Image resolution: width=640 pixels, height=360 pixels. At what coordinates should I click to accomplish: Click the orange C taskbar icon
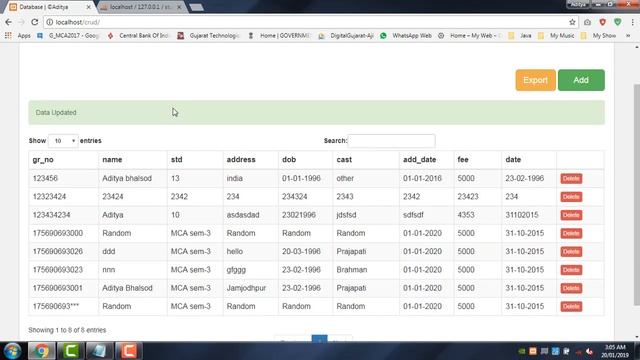point(129,351)
